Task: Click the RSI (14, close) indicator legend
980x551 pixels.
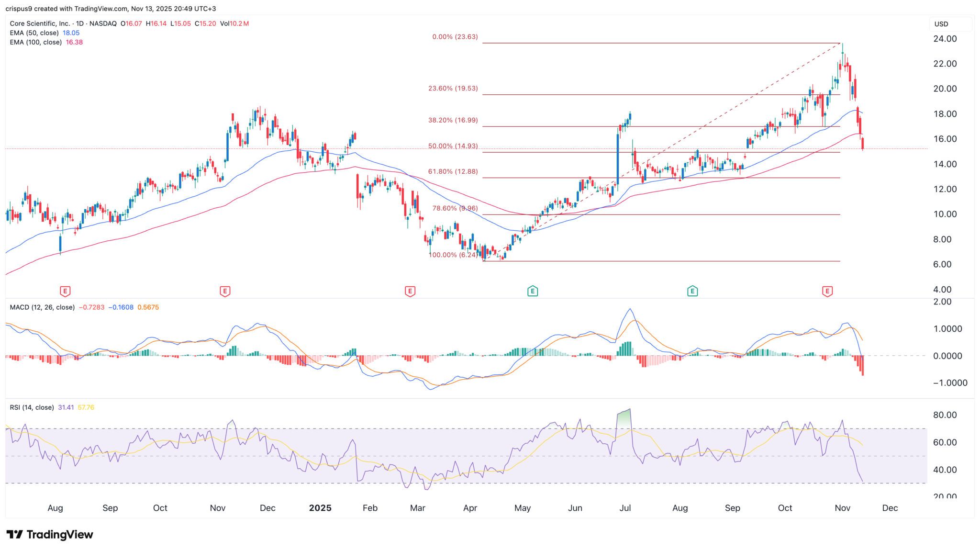Action: click(32, 407)
